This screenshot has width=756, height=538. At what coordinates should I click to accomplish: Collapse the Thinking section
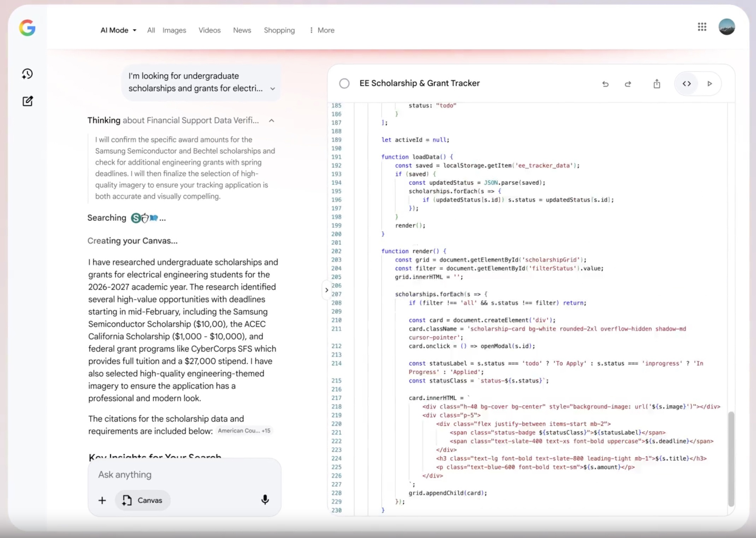[x=271, y=121]
